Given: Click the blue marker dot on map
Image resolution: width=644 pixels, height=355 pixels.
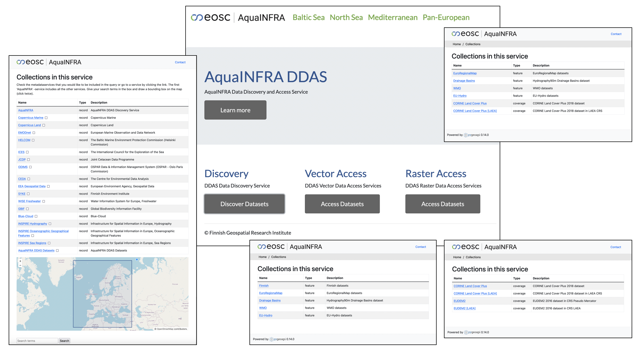Looking at the screenshot, I should (x=137, y=260).
